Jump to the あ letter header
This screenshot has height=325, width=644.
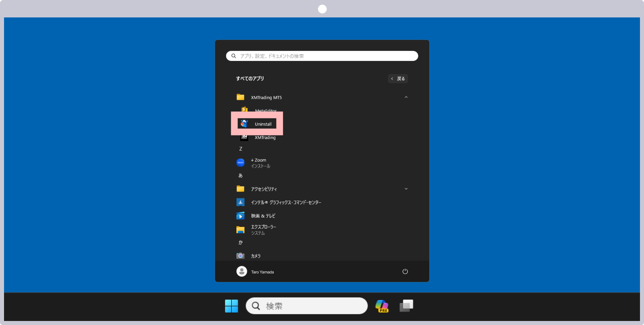pyautogui.click(x=240, y=176)
